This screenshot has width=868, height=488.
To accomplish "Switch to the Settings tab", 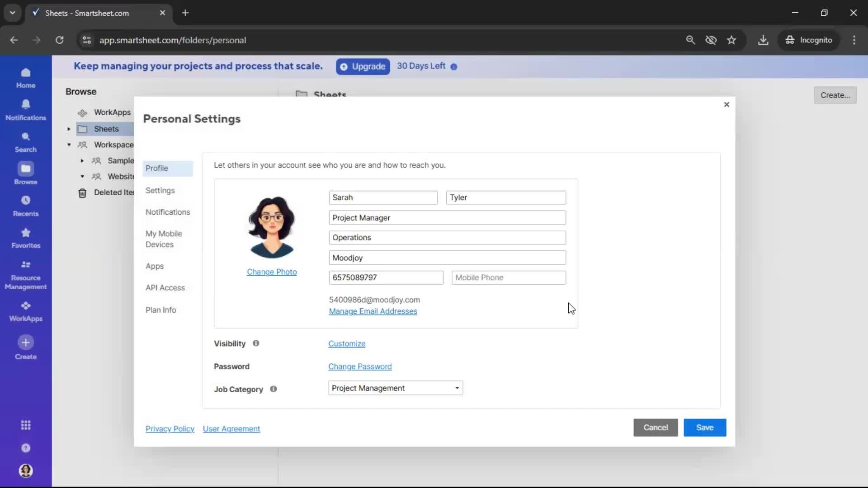I will pyautogui.click(x=160, y=191).
